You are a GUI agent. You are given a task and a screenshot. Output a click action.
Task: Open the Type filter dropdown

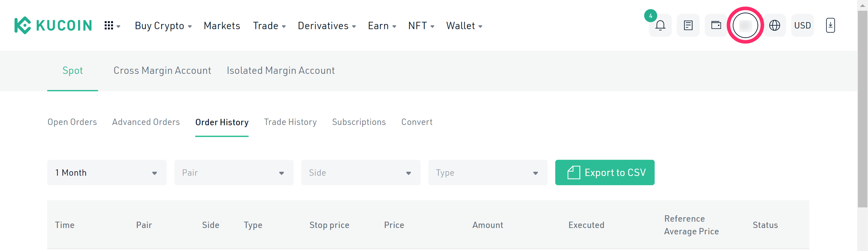(488, 172)
